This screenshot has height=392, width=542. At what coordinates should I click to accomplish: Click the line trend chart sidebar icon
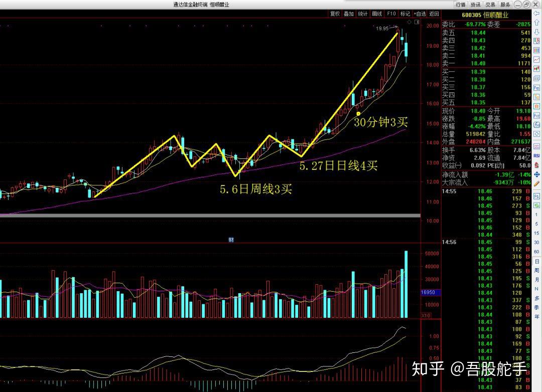(536, 60)
